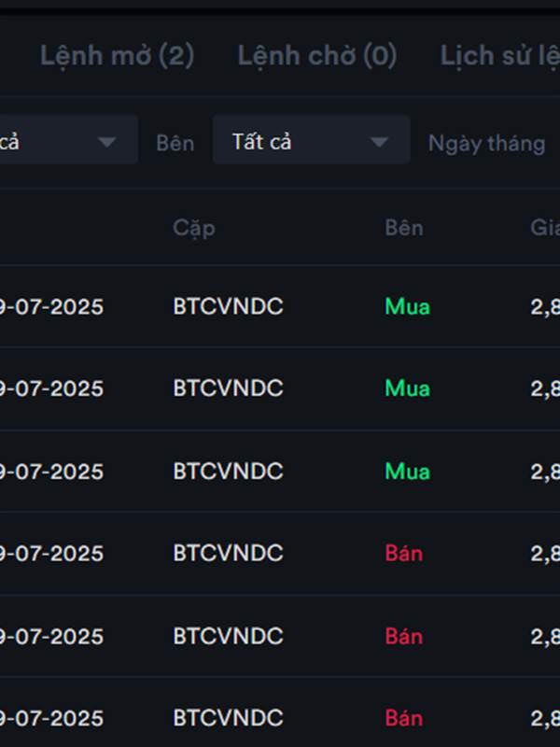Click the Bên filter label
560x747 pixels.
[x=175, y=143]
